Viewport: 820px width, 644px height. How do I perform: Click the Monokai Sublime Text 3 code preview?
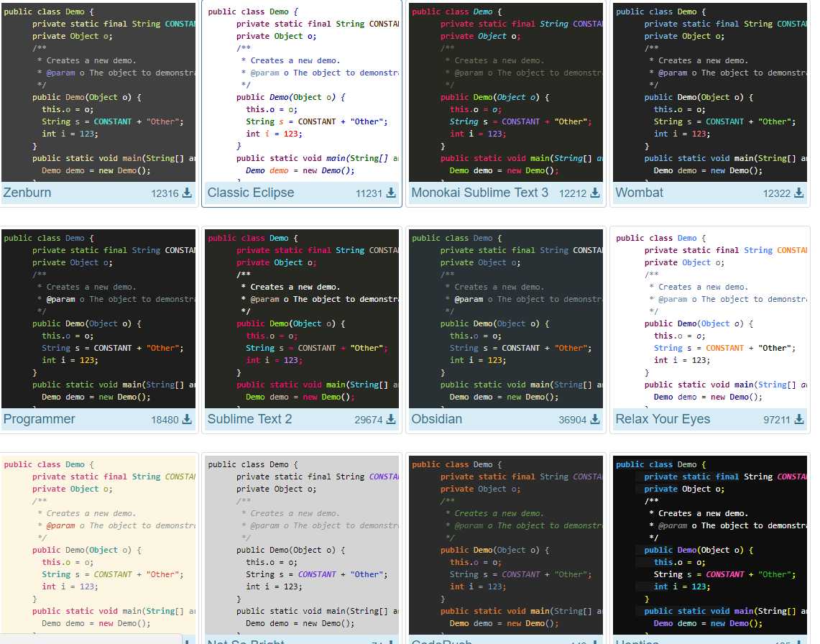(x=506, y=92)
